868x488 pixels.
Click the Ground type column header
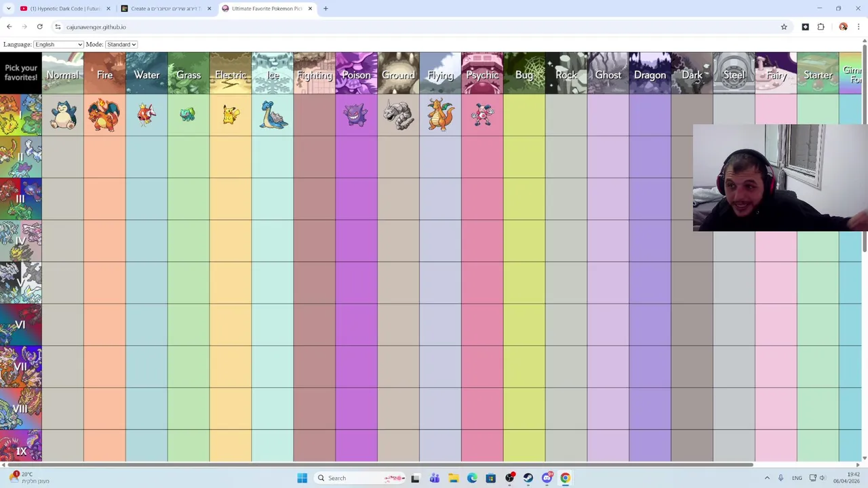(399, 73)
